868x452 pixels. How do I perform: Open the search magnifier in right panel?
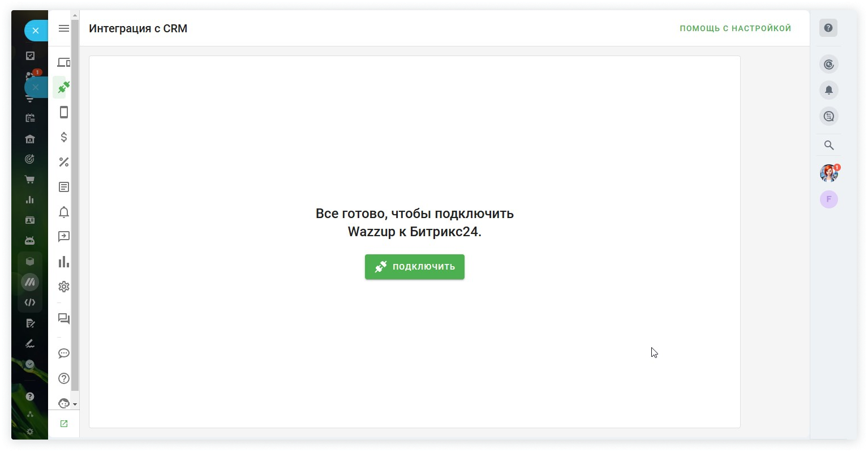point(829,145)
